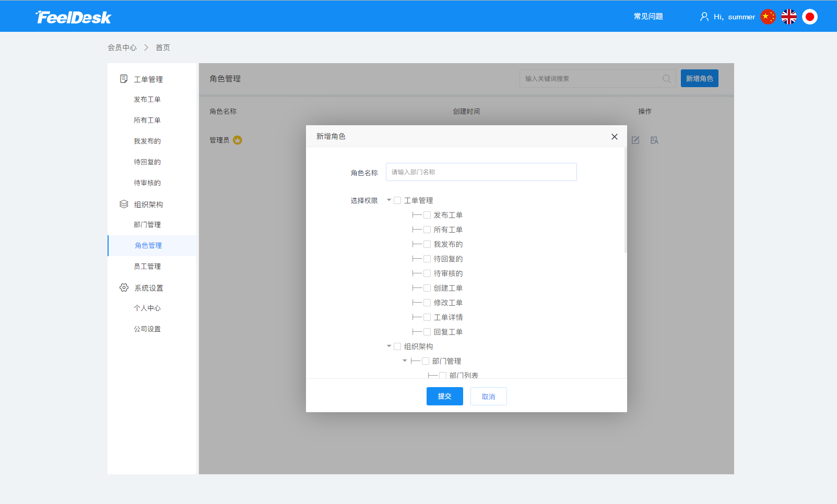Focus the 角色名称 input field

click(481, 172)
